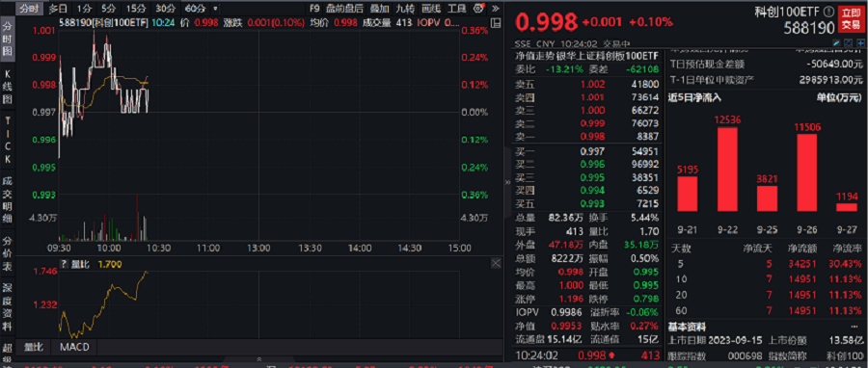
Task: Select the 1分 period tab
Action: (x=84, y=9)
